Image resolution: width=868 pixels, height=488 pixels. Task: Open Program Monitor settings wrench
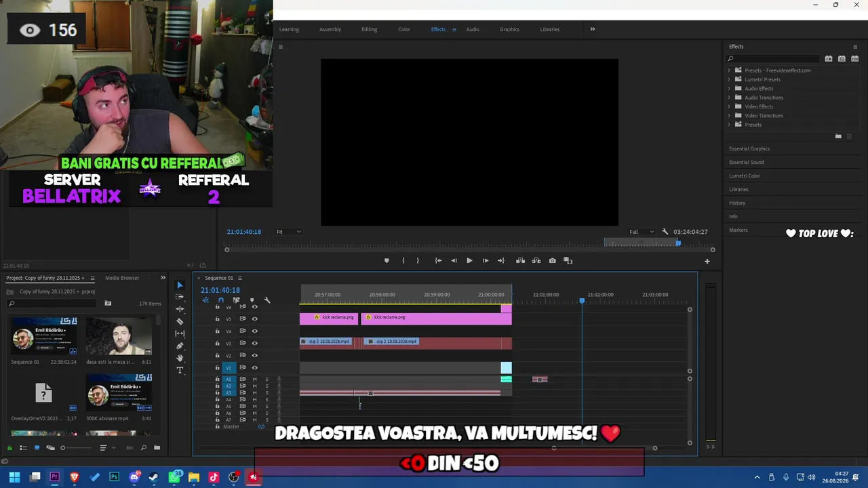click(x=665, y=232)
